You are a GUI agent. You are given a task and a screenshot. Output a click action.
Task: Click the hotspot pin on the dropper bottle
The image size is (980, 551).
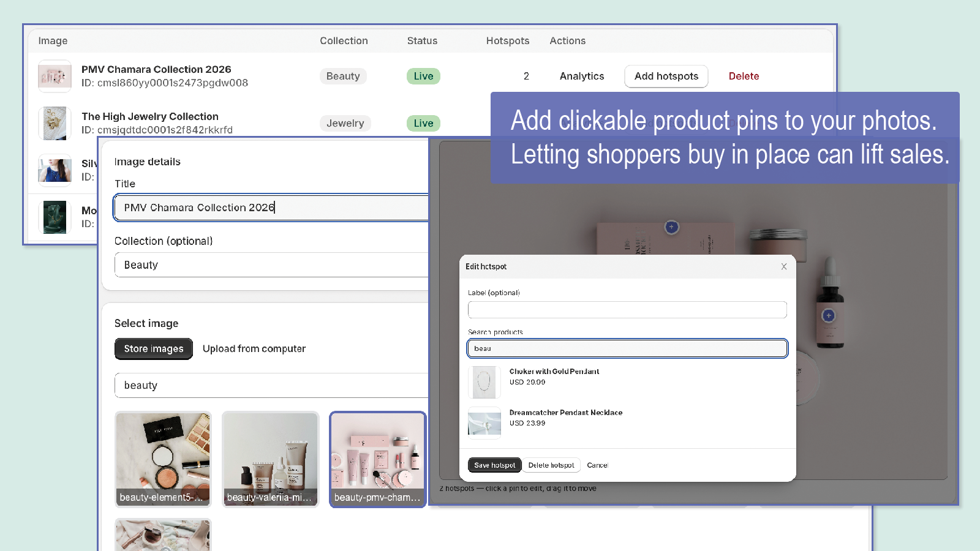point(828,315)
